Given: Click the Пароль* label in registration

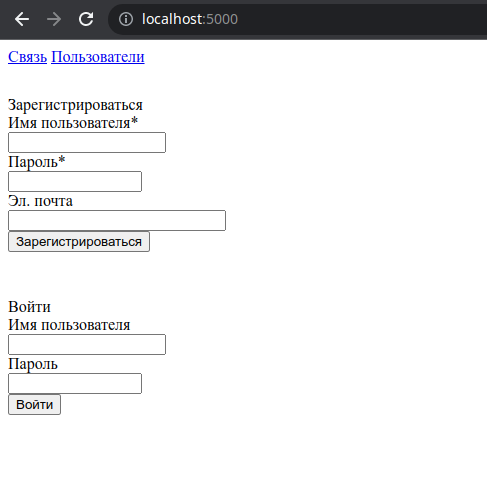Looking at the screenshot, I should tap(37, 162).
